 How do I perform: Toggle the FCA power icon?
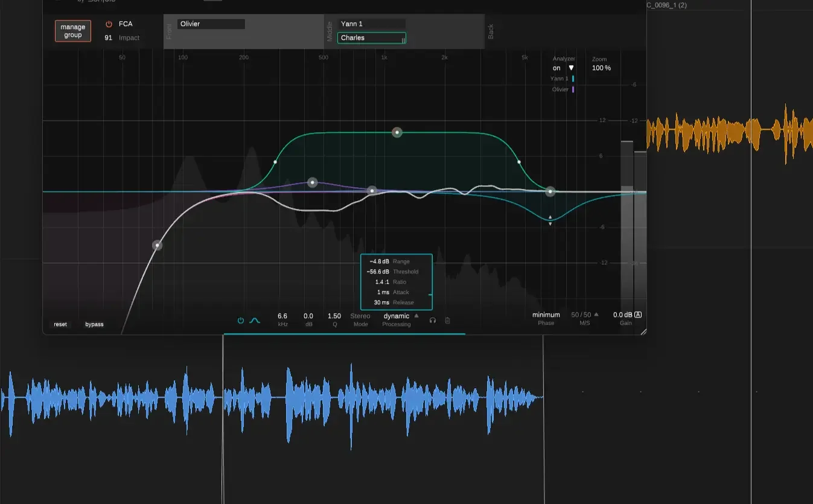click(109, 24)
